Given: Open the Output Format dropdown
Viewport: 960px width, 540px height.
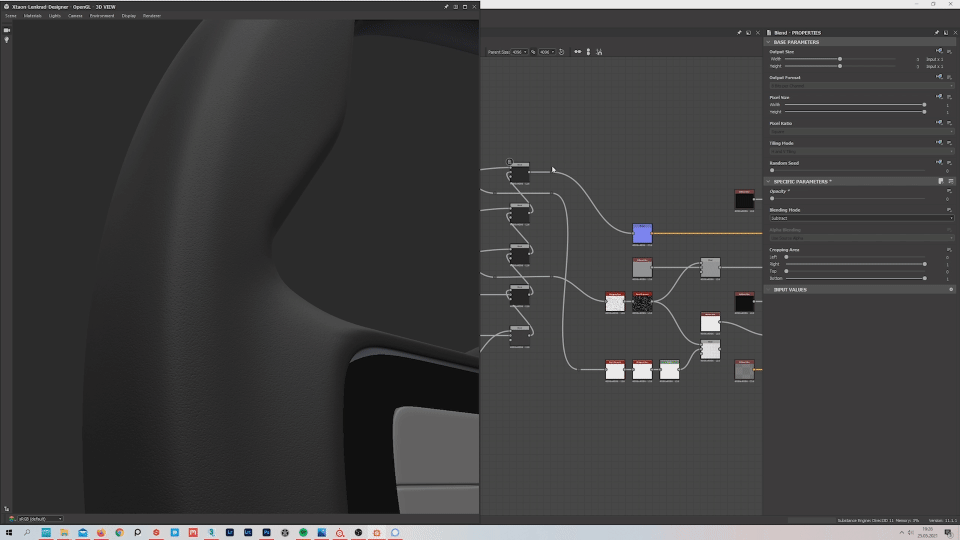Looking at the screenshot, I should pos(861,86).
